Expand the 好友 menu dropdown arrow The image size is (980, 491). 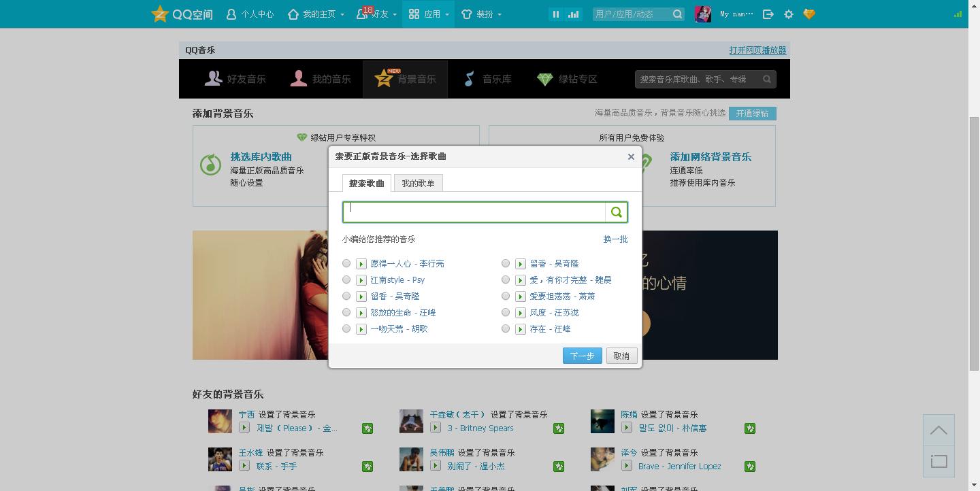click(395, 14)
